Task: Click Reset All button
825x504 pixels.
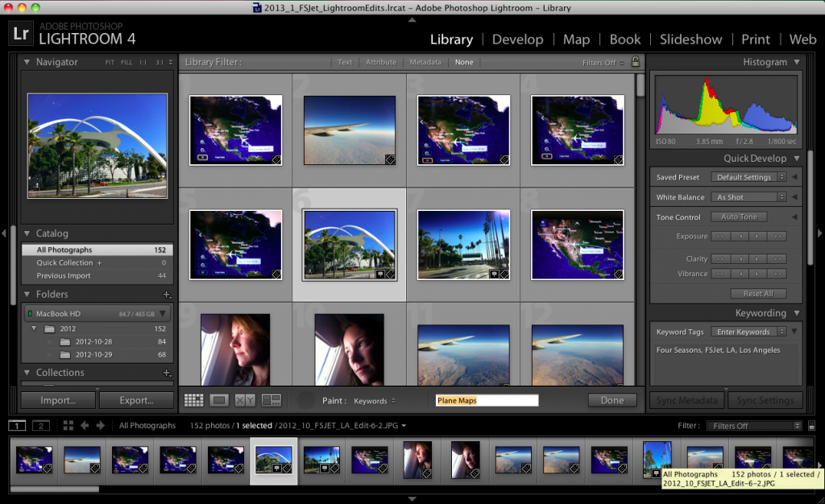Action: coord(758,294)
